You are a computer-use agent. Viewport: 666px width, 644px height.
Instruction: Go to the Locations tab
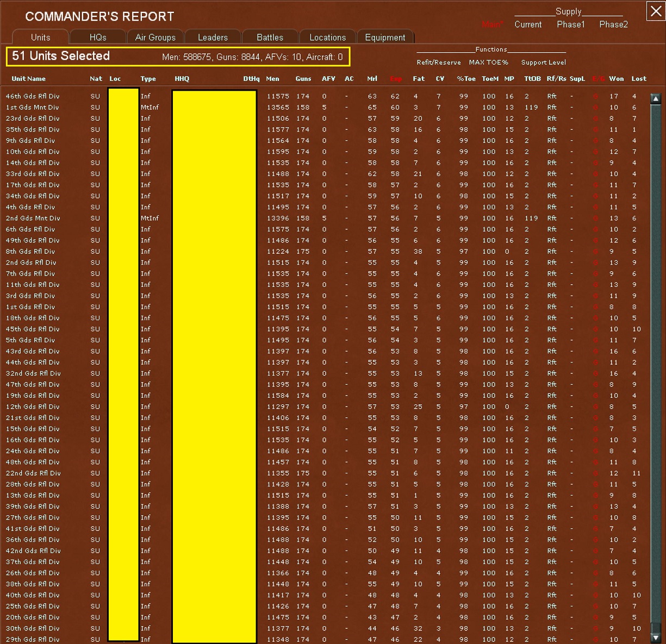click(x=327, y=37)
